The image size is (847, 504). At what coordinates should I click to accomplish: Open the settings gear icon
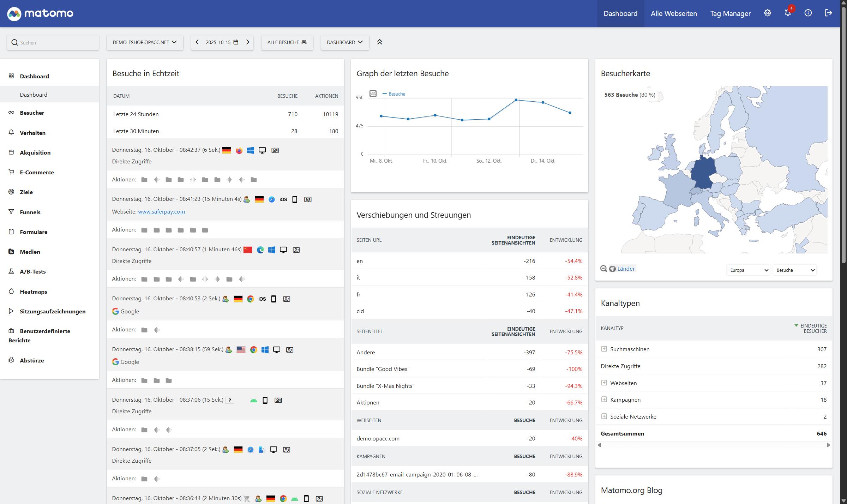point(768,13)
